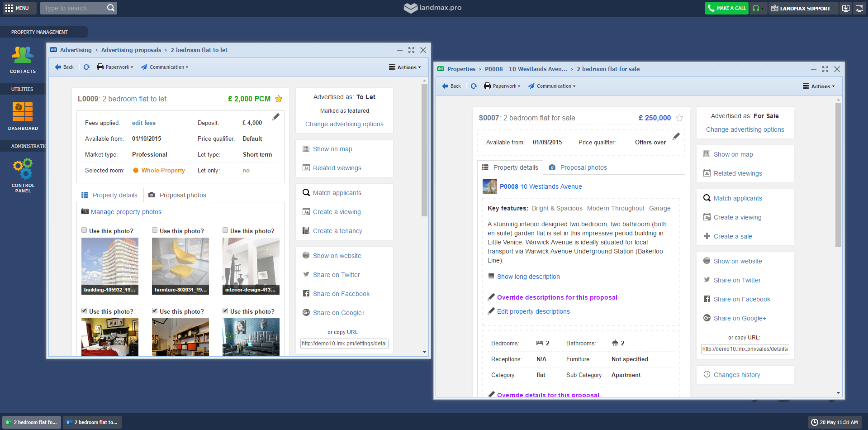
Task: Open the Control Panel gears icon
Action: (x=23, y=175)
